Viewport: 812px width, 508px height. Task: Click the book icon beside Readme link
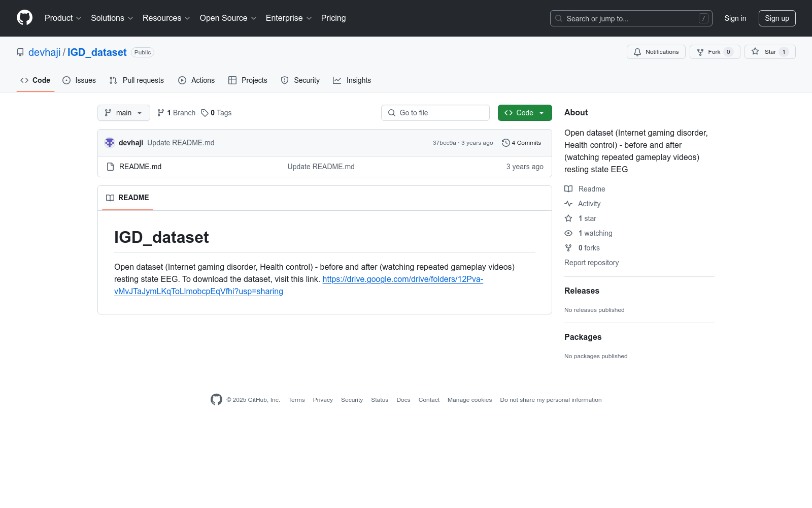coord(568,189)
